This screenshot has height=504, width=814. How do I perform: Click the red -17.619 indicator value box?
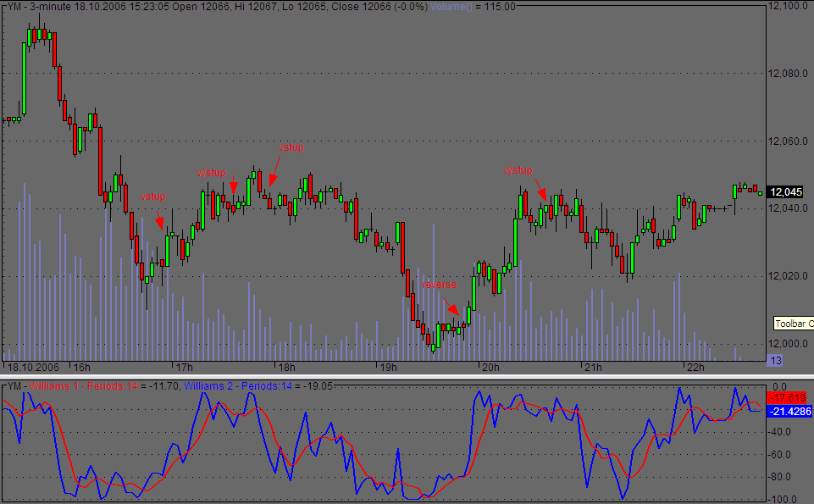tap(787, 397)
